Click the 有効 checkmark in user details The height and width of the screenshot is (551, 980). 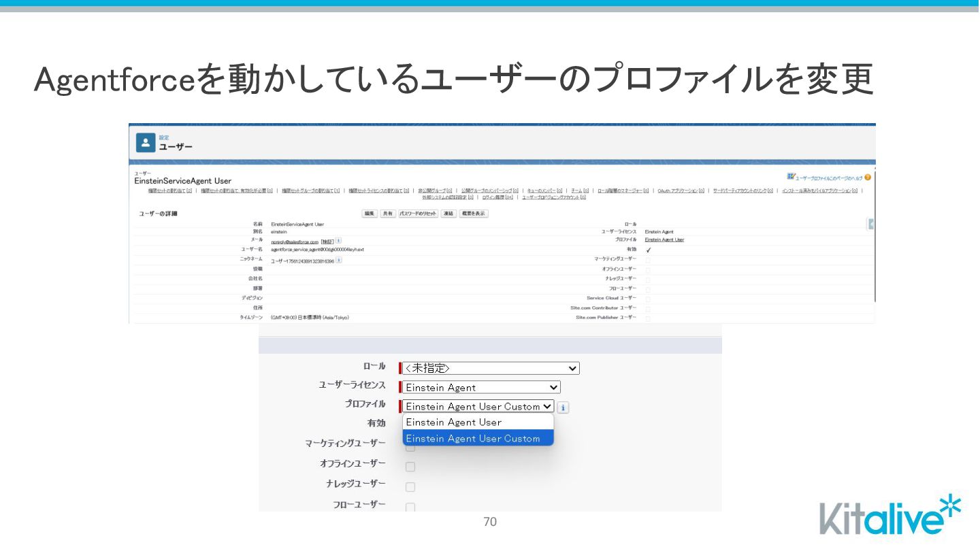[x=648, y=250]
